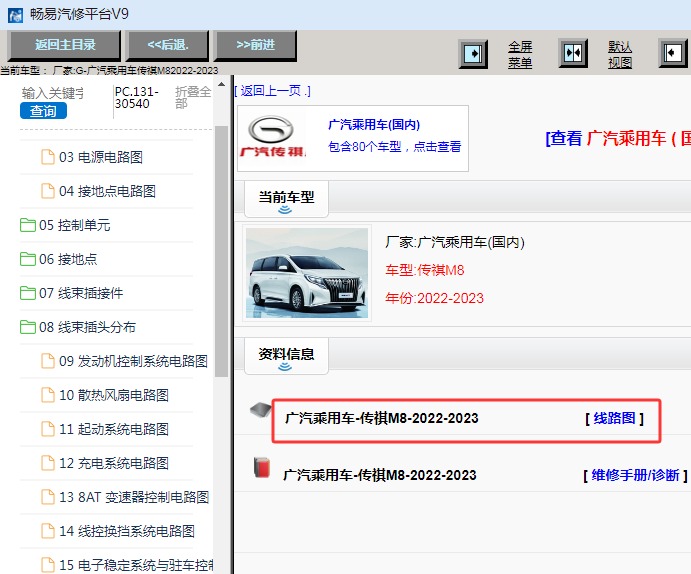Click the 查询 search button
The height and width of the screenshot is (574, 691).
pos(43,111)
